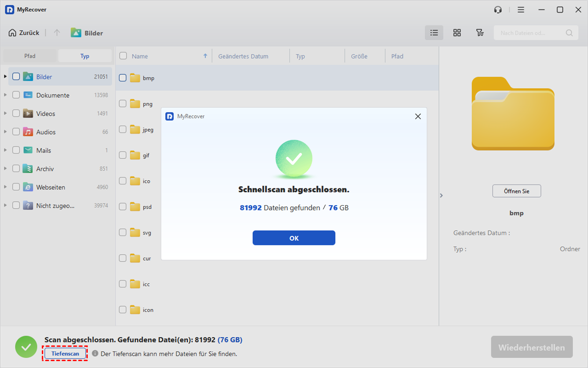Check the Dokumente category checkbox
This screenshot has height=368, width=588.
(16, 95)
